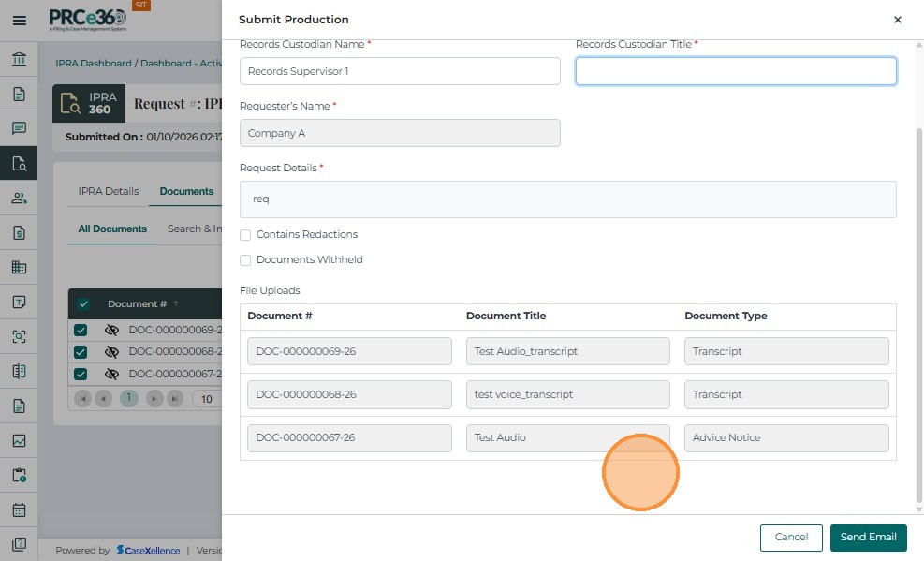This screenshot has height=561, width=924.
Task: Open the rows-per-page dropdown showing 10
Action: point(207,399)
